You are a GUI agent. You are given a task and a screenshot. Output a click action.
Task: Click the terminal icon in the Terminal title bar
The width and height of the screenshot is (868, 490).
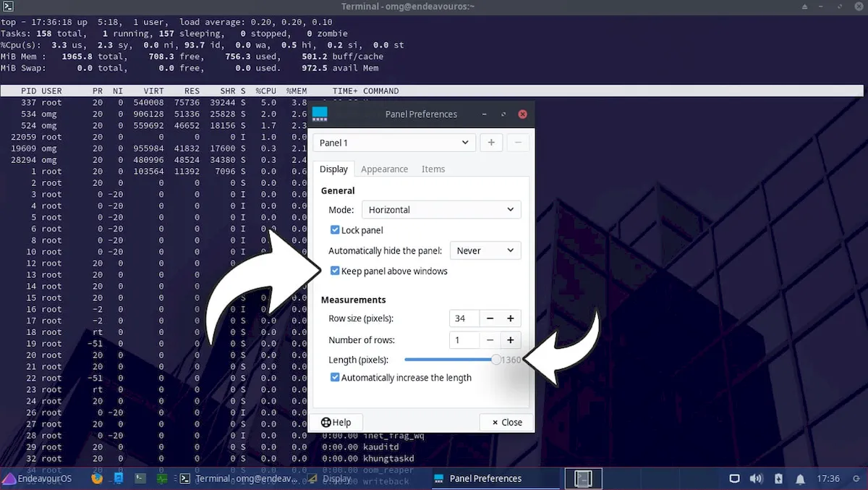coord(8,7)
